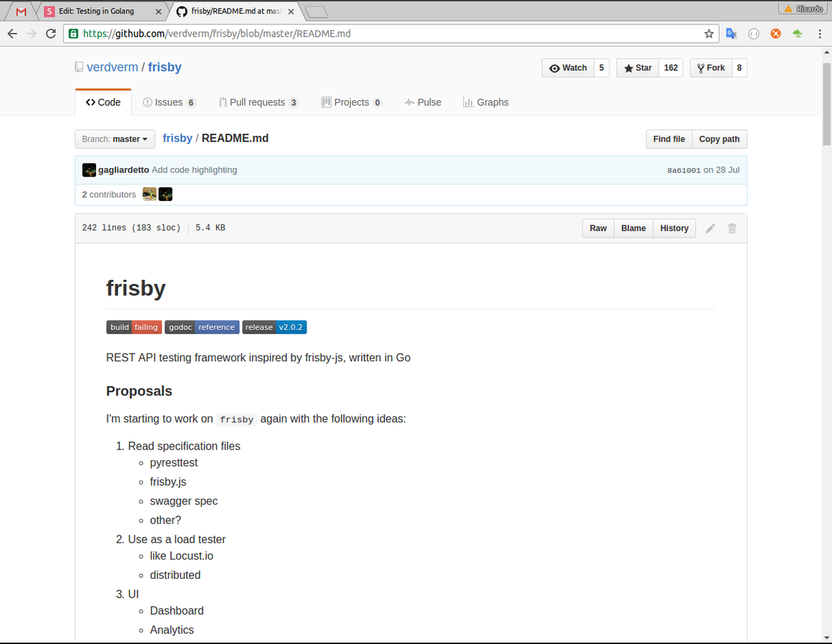This screenshot has height=644, width=832.
Task: Open Chrome three-dot menu
Action: click(x=820, y=34)
